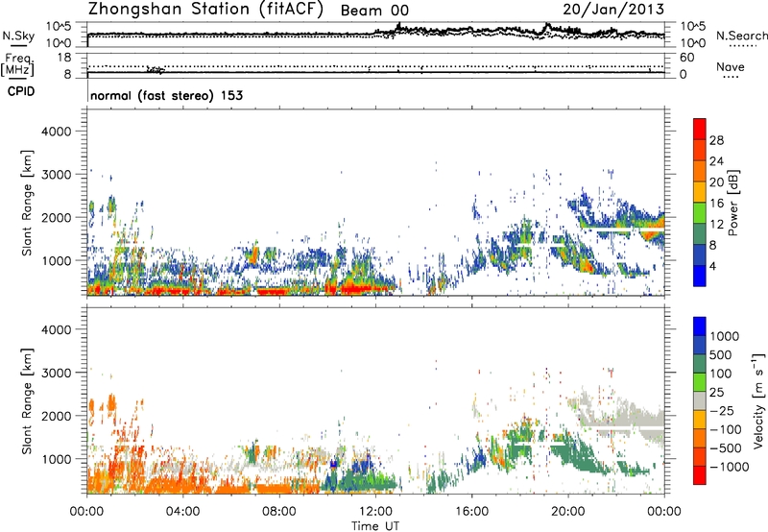Click the '-500' tick on Velocity colorbar
The width and height of the screenshot is (768, 532).
724,447
